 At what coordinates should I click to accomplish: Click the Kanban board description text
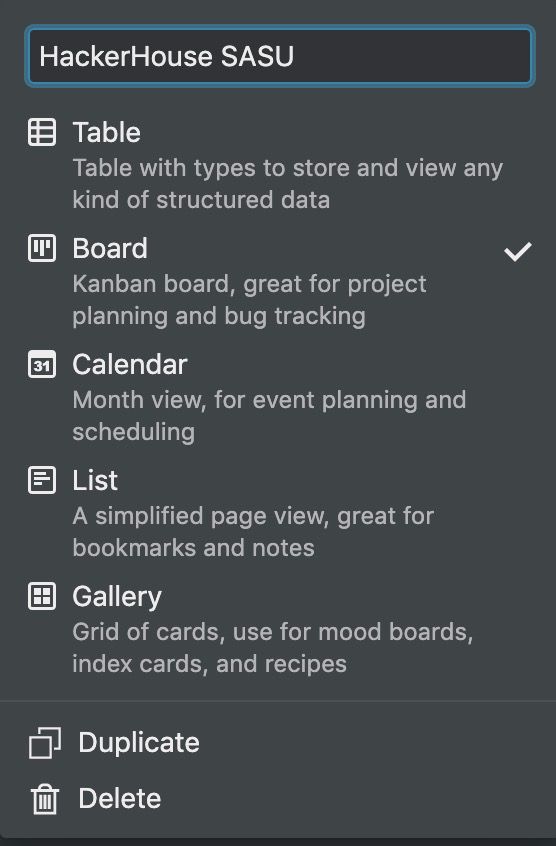pos(250,299)
